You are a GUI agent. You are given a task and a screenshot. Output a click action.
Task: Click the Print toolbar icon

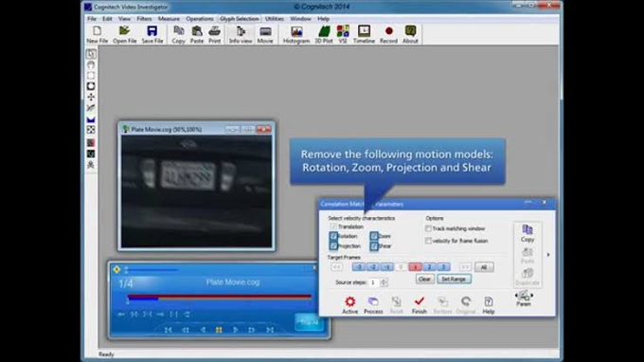[x=214, y=34]
